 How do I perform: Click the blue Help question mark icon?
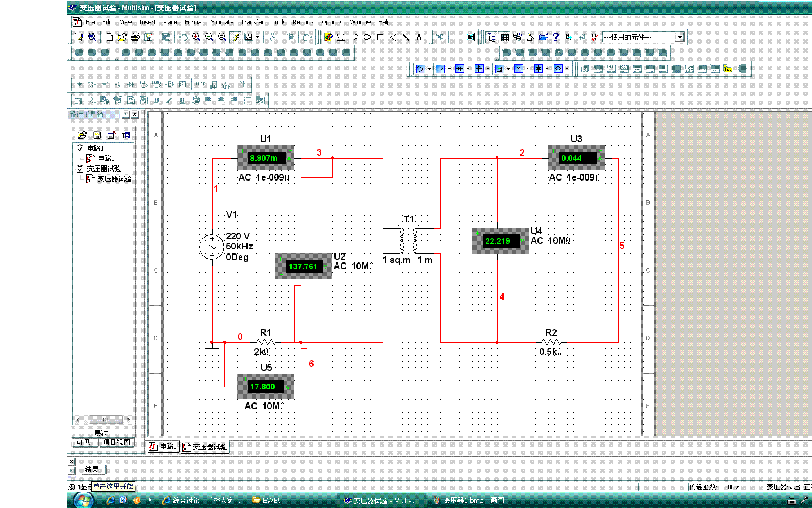point(555,37)
